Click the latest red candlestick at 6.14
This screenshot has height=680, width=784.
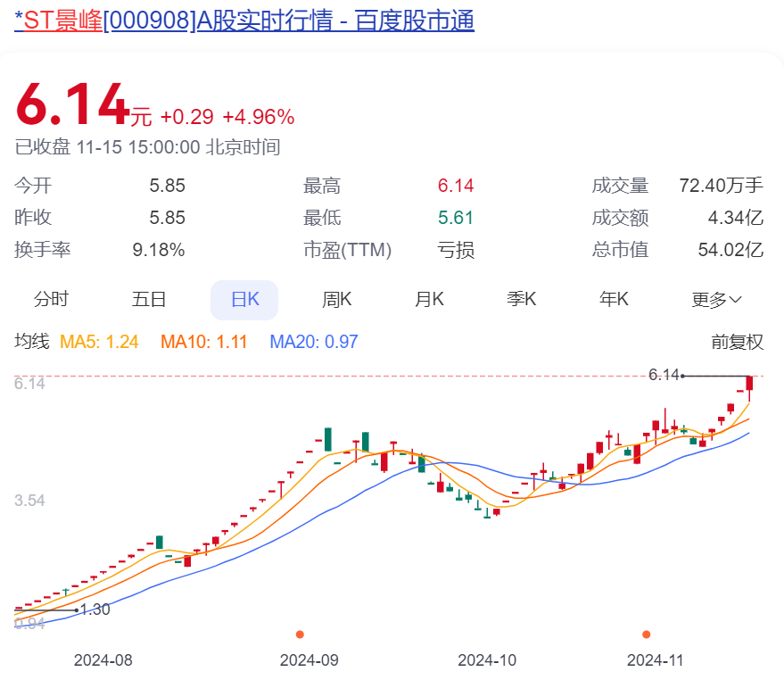750,384
